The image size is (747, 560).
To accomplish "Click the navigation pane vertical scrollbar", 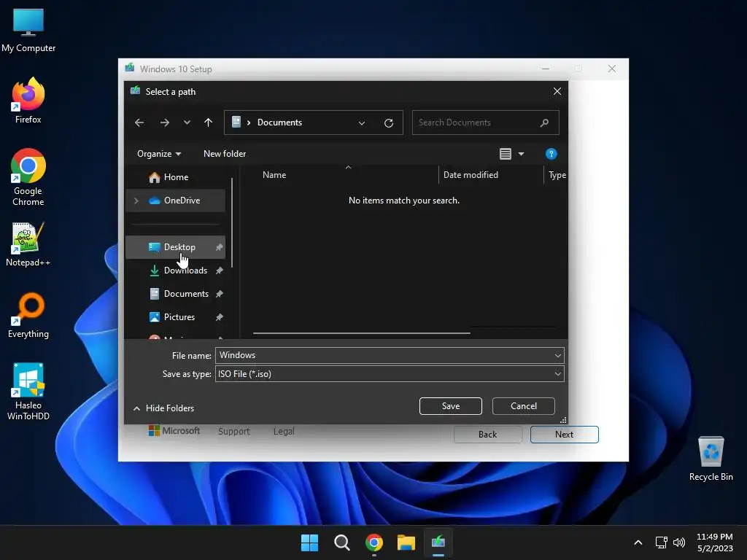I will pos(232,222).
